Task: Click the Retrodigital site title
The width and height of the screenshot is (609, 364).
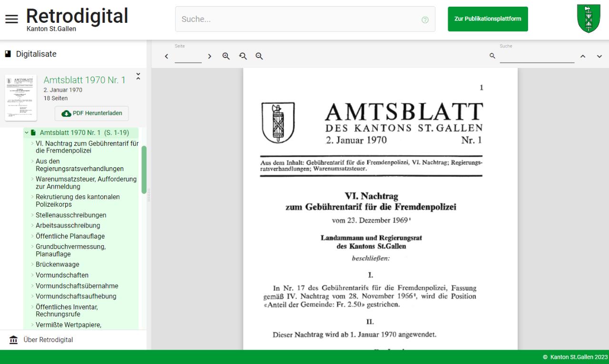Action: [77, 16]
